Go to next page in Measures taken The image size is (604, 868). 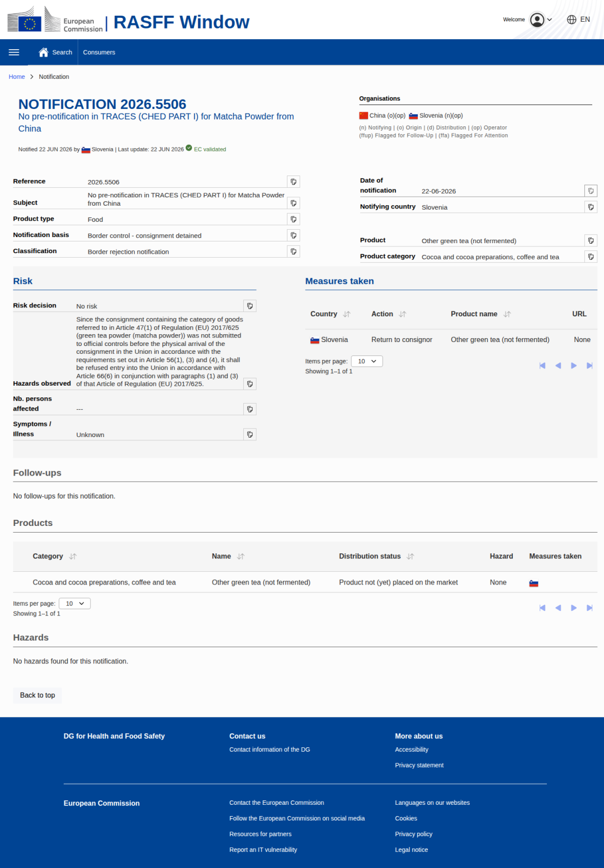(574, 366)
